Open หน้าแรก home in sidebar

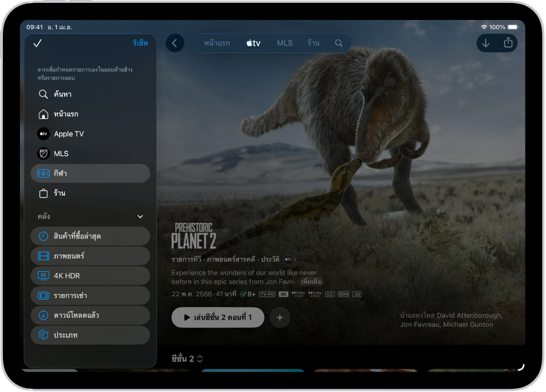[90, 114]
